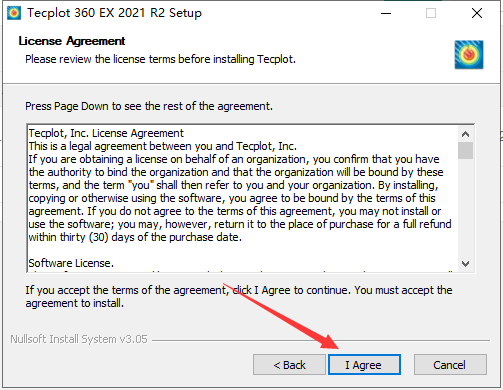Image resolution: width=503 pixels, height=390 pixels.
Task: Click the grayed-out maximize button
Action: [x=431, y=13]
